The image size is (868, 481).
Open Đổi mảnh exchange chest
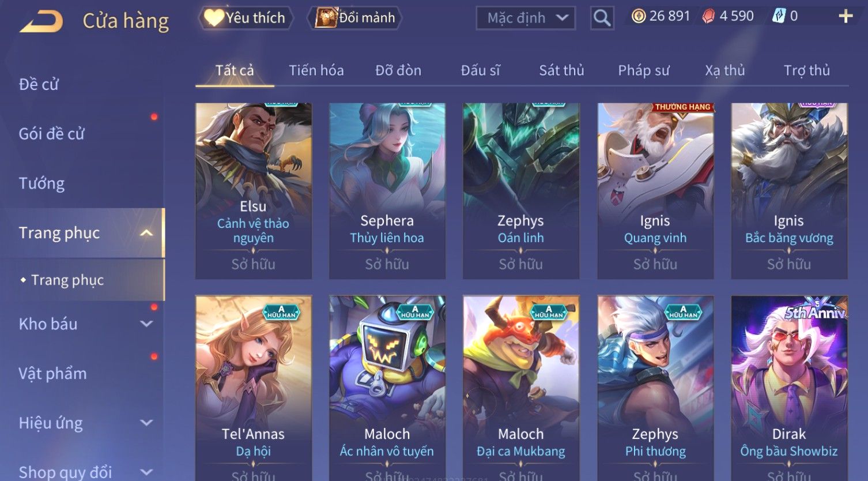(356, 18)
